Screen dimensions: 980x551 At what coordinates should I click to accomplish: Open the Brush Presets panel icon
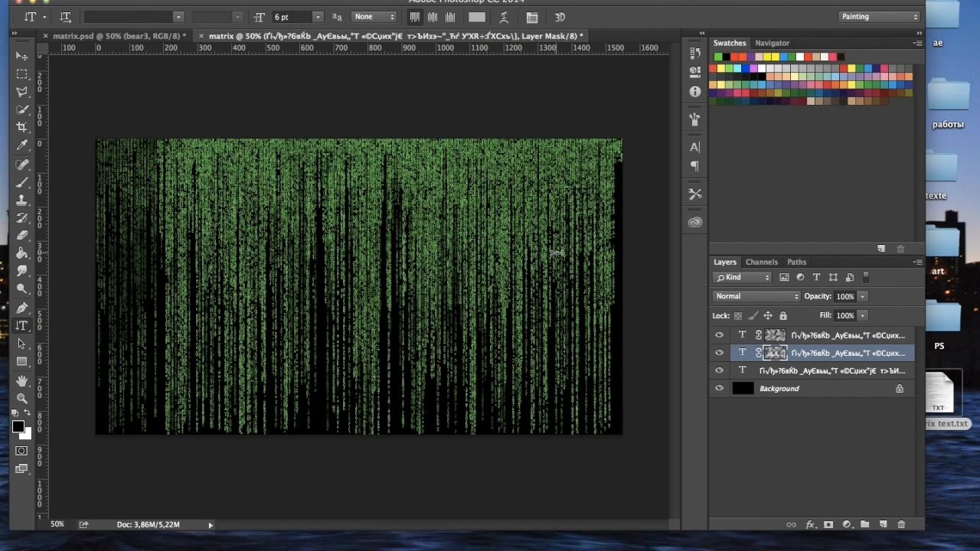[695, 119]
